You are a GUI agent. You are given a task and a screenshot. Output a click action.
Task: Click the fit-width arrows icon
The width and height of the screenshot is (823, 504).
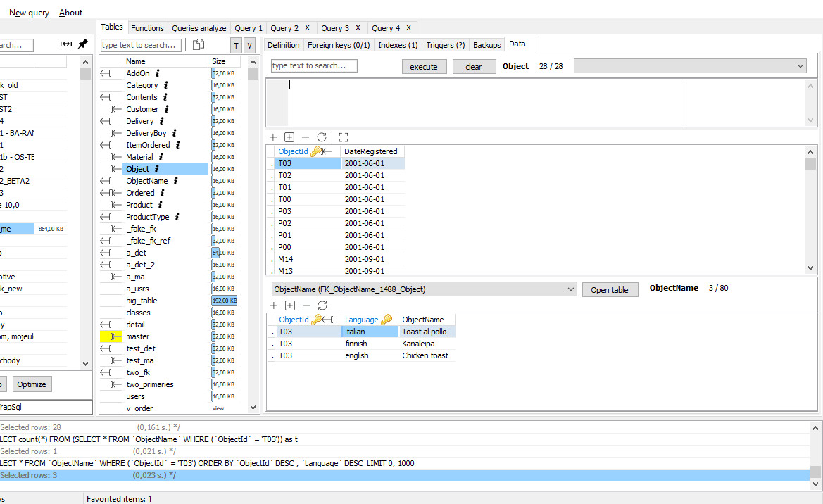(x=65, y=44)
